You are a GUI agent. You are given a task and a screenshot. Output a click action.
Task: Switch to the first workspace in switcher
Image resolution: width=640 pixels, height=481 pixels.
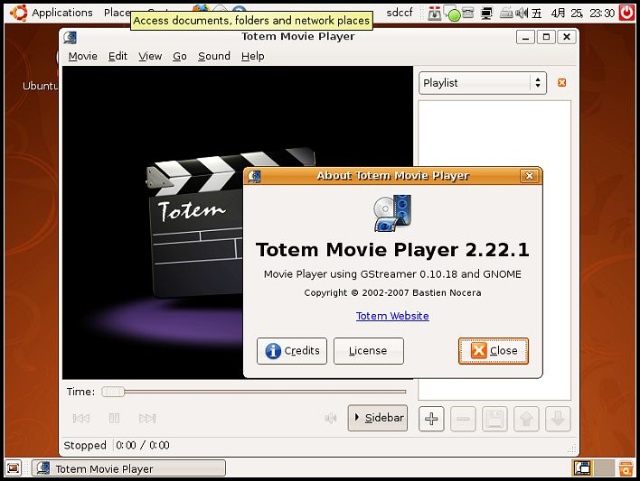tap(582, 468)
